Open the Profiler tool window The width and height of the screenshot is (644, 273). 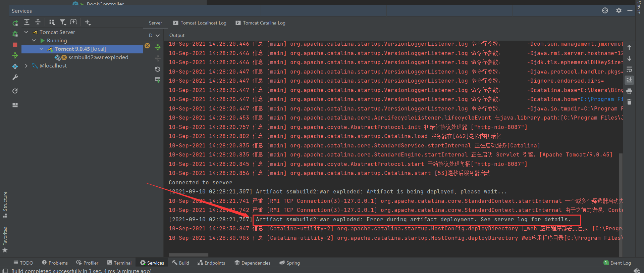(87, 263)
